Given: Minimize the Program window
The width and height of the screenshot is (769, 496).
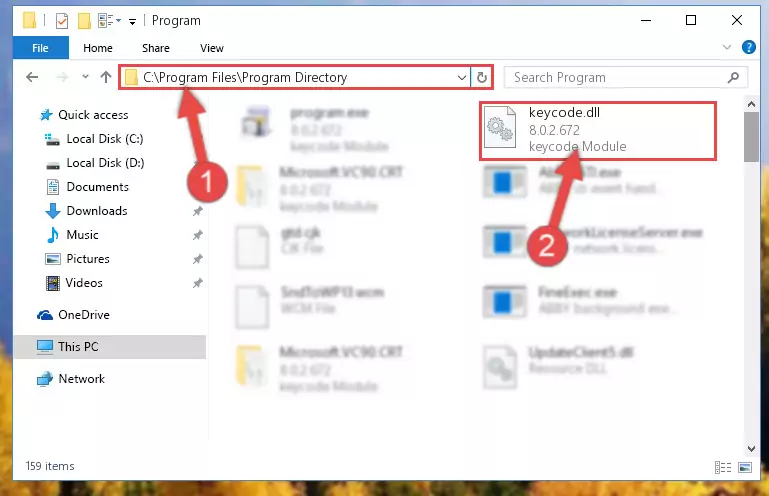Looking at the screenshot, I should point(646,21).
